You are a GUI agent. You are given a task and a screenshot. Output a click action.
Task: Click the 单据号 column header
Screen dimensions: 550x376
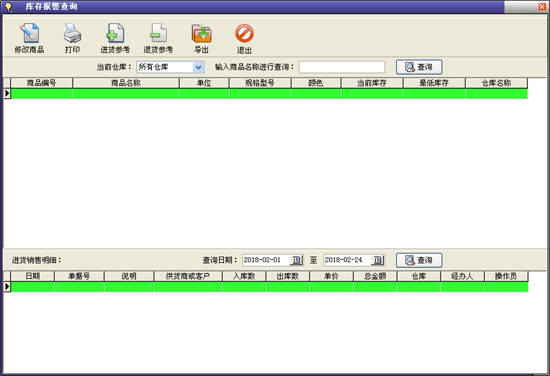point(79,276)
